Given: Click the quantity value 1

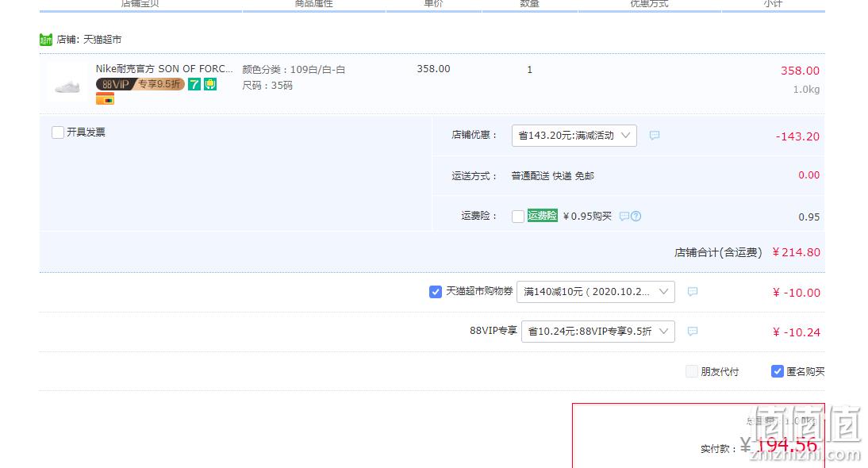Looking at the screenshot, I should tap(530, 70).
